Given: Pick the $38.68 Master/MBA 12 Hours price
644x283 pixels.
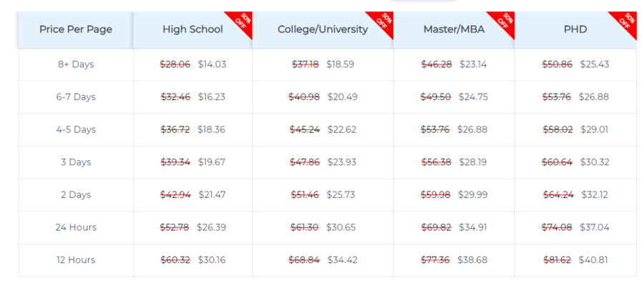Looking at the screenshot, I should click(472, 260).
